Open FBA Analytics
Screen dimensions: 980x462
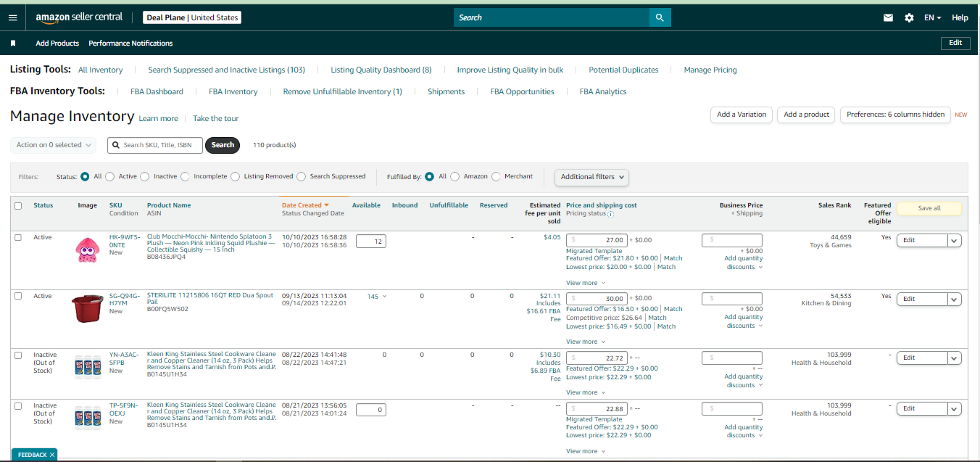[x=603, y=91]
